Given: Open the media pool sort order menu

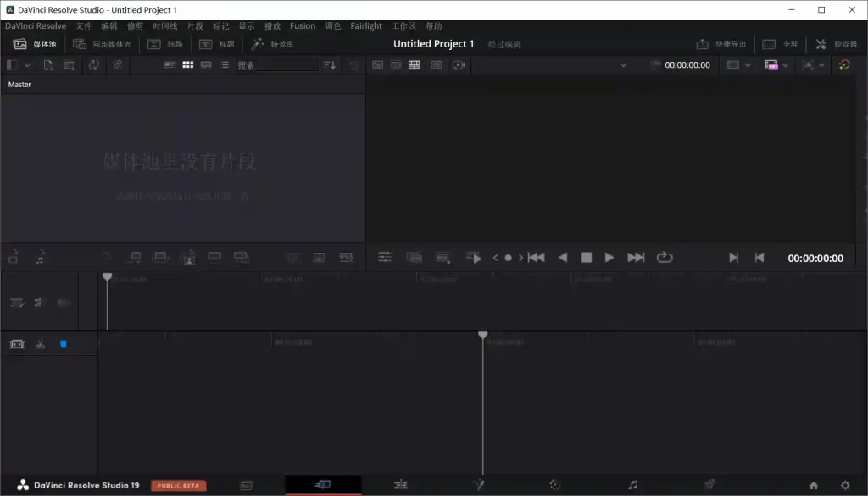Looking at the screenshot, I should 330,64.
